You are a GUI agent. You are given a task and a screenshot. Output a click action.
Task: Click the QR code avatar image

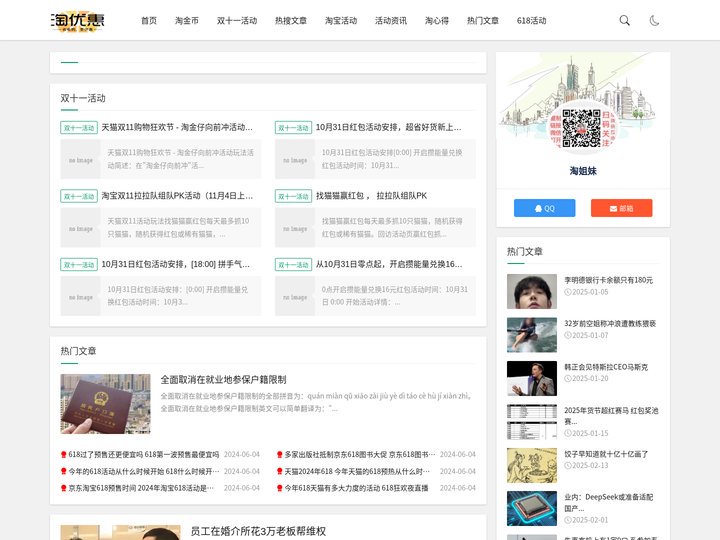click(582, 128)
